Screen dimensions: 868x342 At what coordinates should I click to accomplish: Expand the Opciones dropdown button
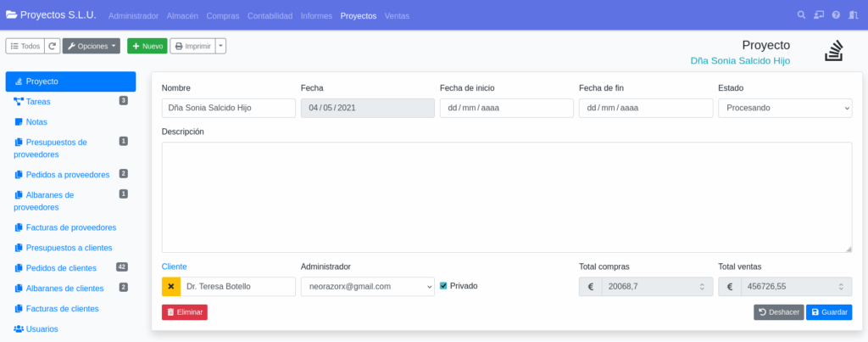[91, 46]
